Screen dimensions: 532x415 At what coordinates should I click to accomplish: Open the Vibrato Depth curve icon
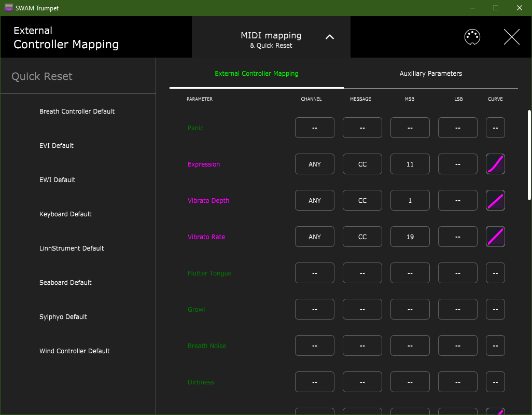pos(495,200)
